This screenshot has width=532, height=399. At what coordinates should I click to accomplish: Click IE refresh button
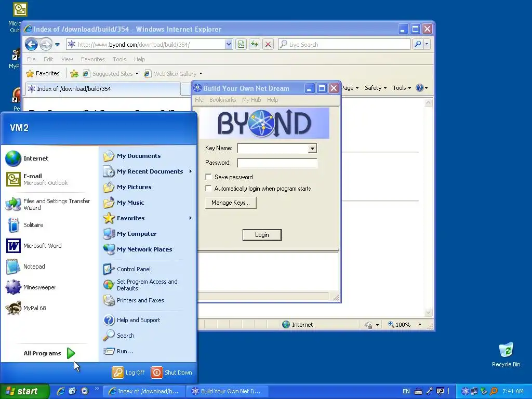point(255,44)
